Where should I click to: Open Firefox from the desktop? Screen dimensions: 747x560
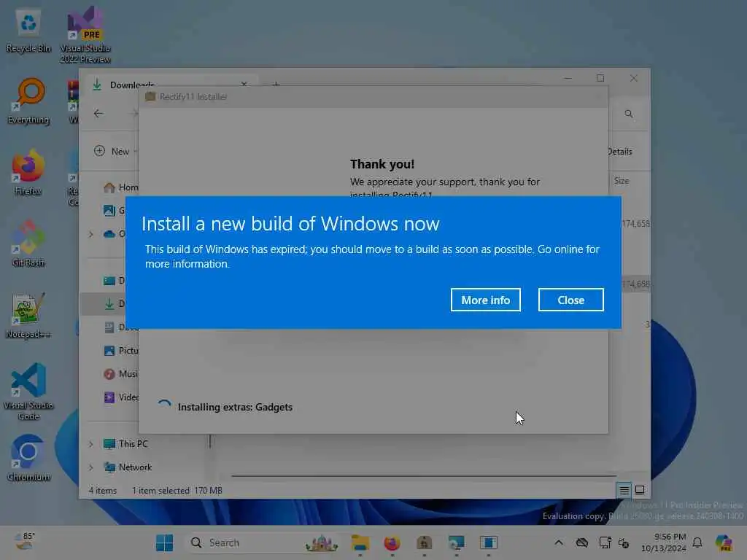[x=28, y=172]
